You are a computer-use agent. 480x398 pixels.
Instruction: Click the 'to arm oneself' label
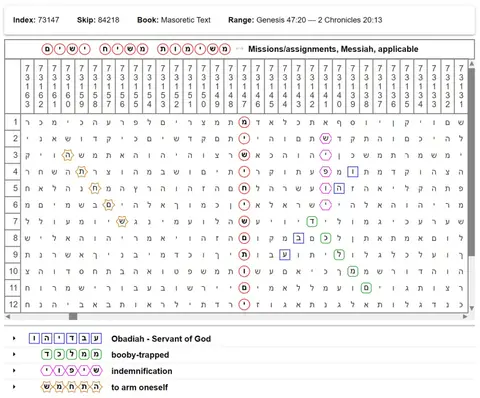click(x=139, y=387)
